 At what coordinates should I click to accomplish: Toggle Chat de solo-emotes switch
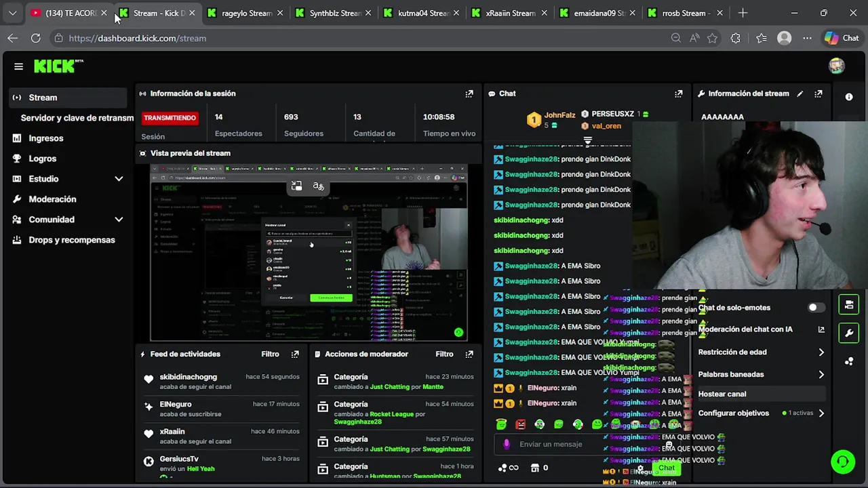(x=816, y=308)
